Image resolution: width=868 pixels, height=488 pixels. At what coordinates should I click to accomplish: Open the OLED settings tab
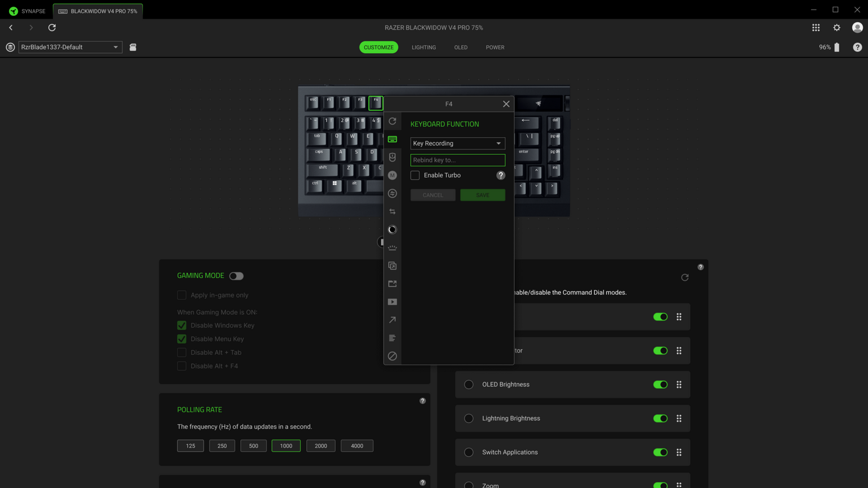pyautogui.click(x=460, y=47)
